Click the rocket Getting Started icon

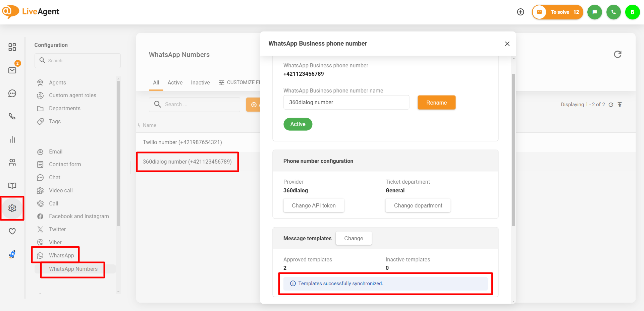coord(12,255)
